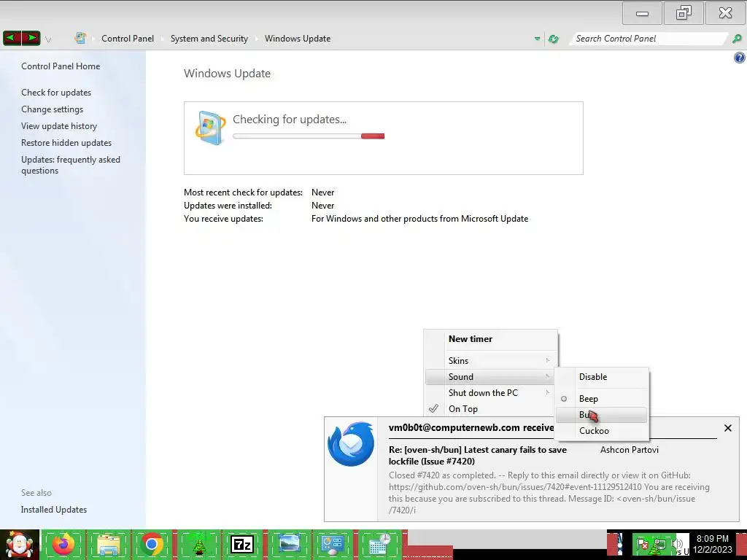This screenshot has width=747, height=560.
Task: Click the Control Panel taskbar icon
Action: [332, 545]
